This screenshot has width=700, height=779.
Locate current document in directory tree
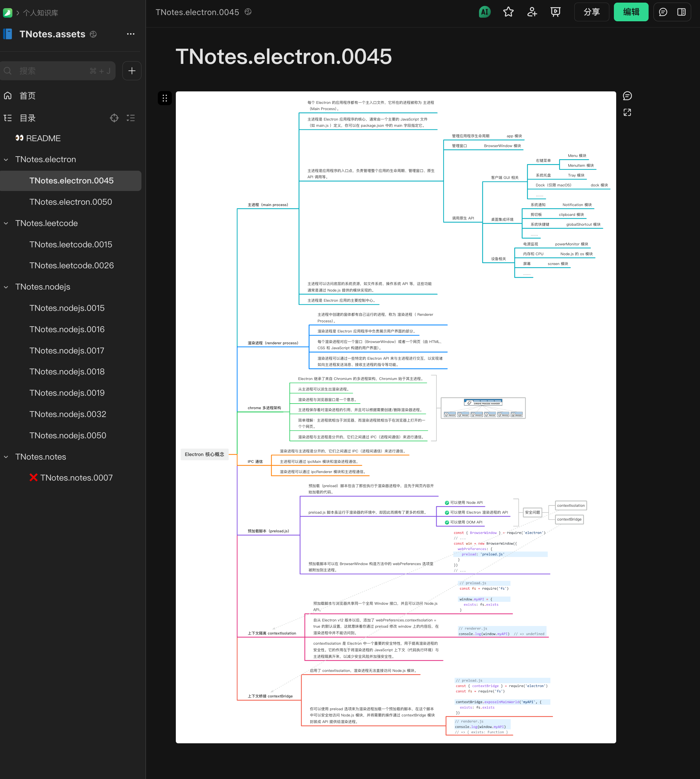(x=114, y=118)
